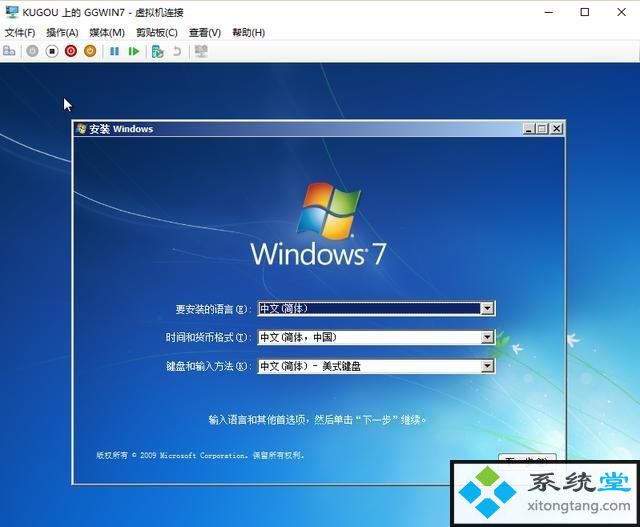Maximize the 虚拟机连接 window
640x527 pixels.
click(x=585, y=12)
